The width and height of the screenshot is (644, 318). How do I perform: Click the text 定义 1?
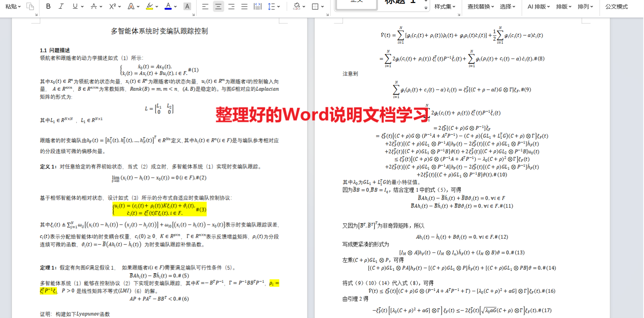pos(48,167)
